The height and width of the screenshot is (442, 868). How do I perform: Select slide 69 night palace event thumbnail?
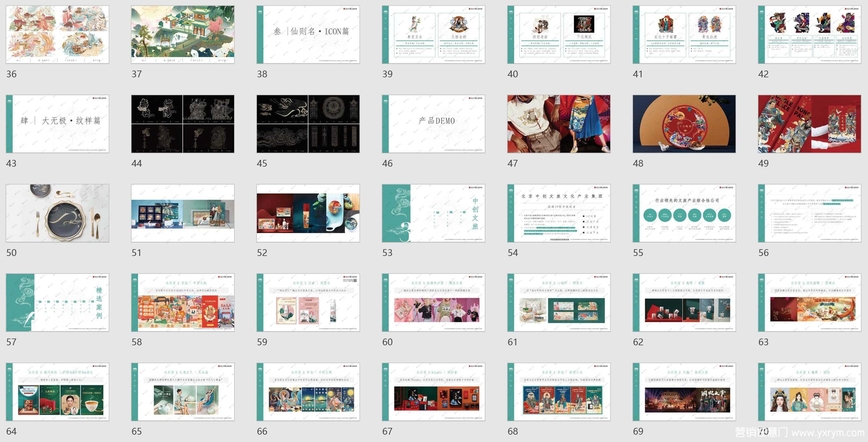point(684,392)
